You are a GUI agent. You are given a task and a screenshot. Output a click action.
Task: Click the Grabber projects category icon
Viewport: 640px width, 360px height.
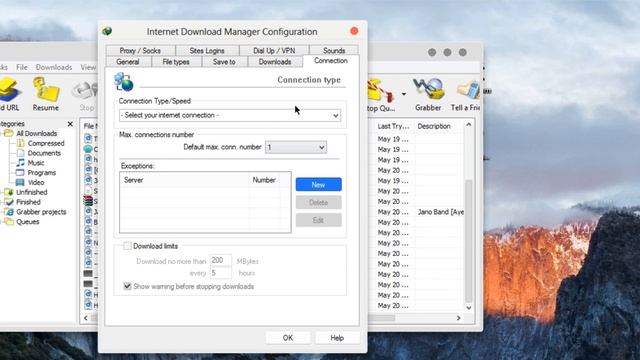[x=9, y=212]
